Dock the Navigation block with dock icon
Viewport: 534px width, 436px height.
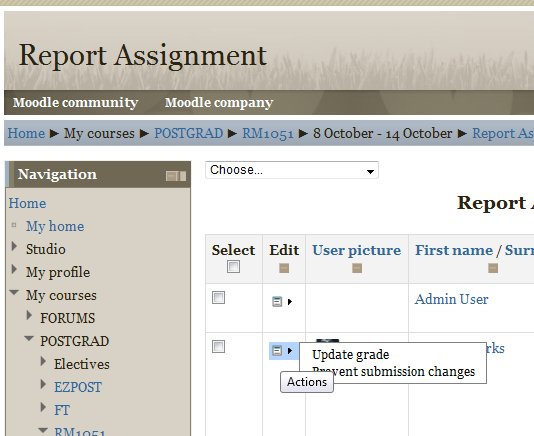(183, 176)
